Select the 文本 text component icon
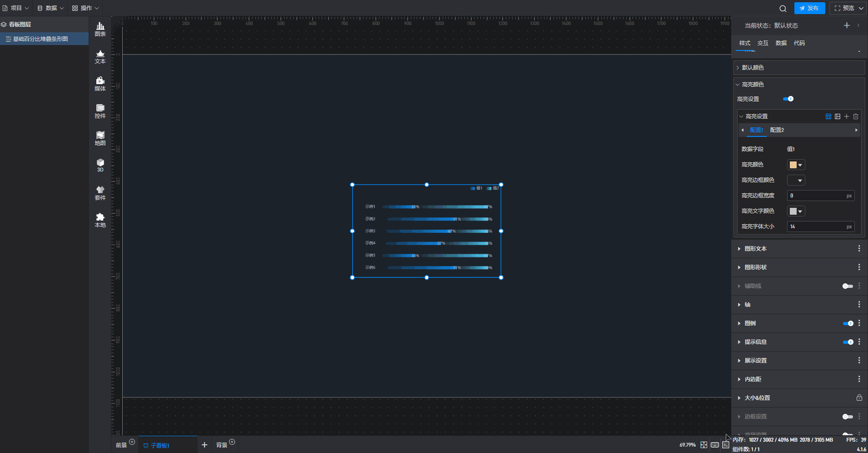 pyautogui.click(x=100, y=56)
